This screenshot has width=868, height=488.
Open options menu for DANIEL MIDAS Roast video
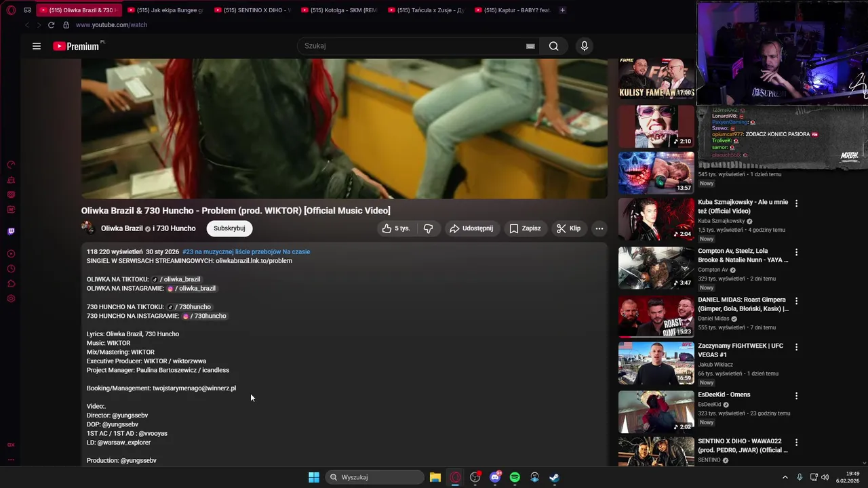coord(796,300)
